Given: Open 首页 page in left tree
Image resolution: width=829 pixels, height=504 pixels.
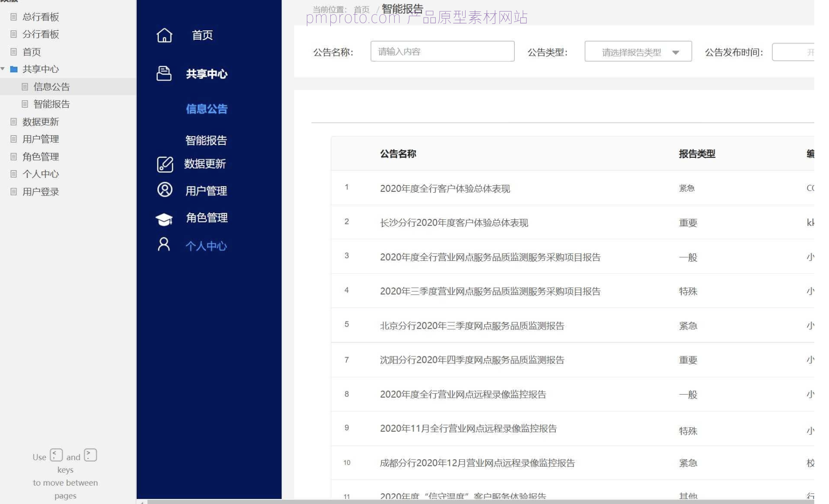Looking at the screenshot, I should point(32,52).
